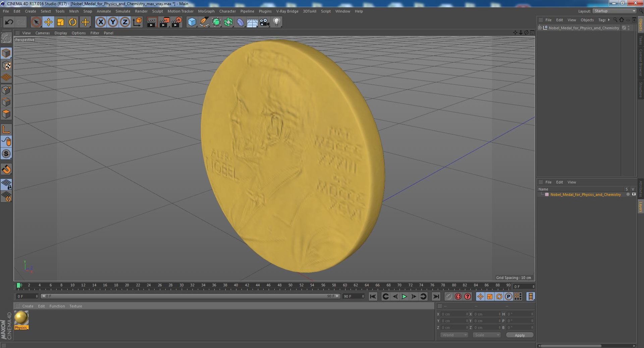Image resolution: width=644 pixels, height=348 pixels.
Task: Click the Undo arrow icon
Action: [x=9, y=22]
